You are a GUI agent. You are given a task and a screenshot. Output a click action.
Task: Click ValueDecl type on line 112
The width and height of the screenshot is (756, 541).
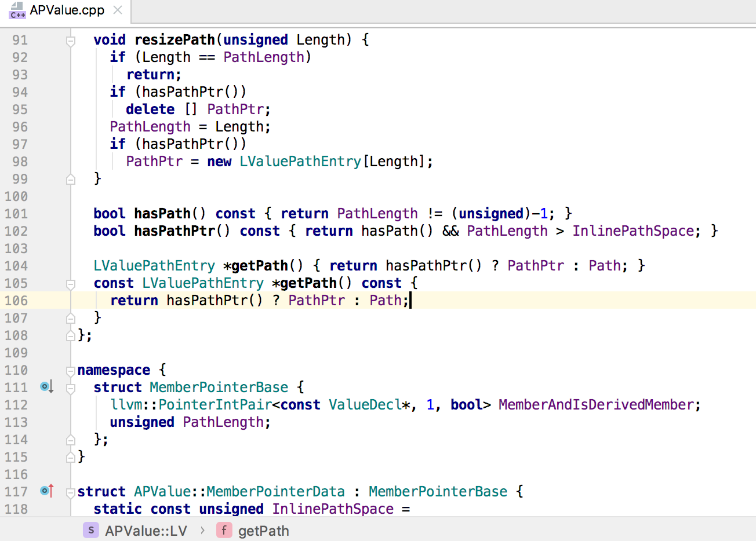365,405
